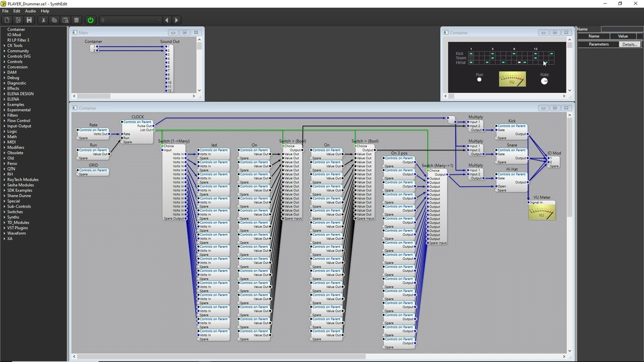Select RJ LP Filter 3 in module list
This screenshot has height=362, width=644.
tap(18, 40)
